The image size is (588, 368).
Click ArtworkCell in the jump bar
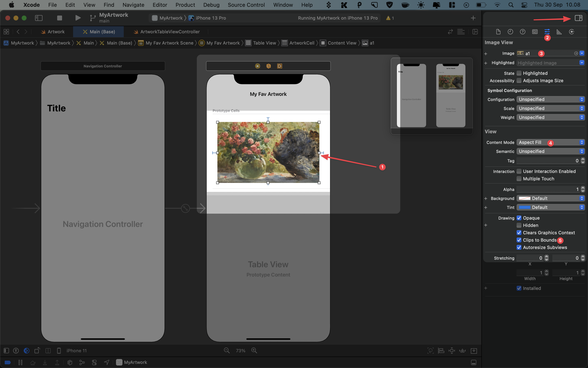click(x=298, y=43)
